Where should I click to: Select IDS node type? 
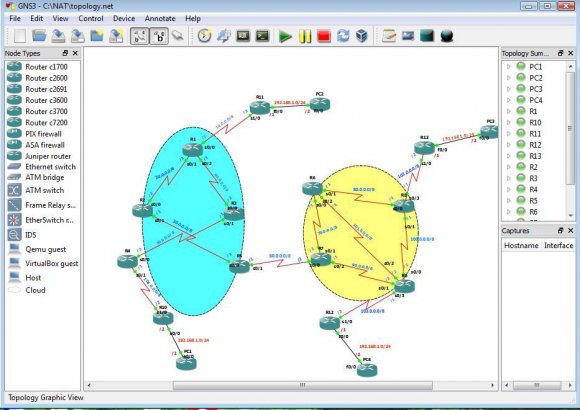(x=43, y=235)
